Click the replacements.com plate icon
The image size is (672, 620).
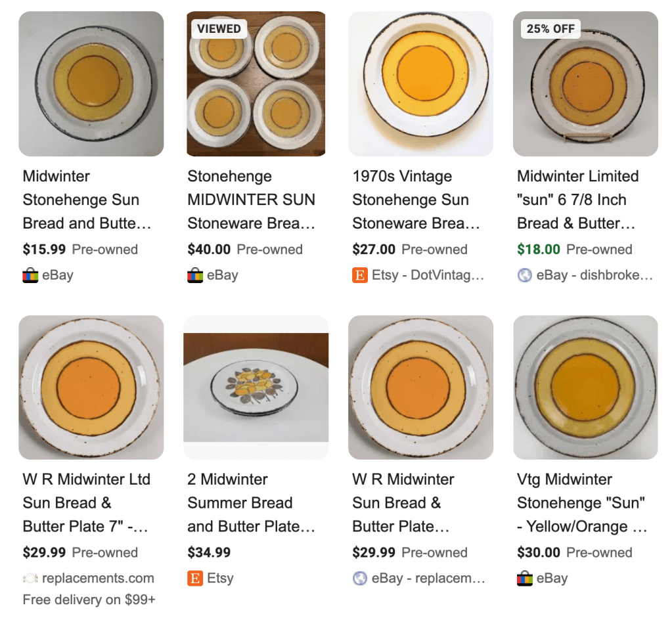click(30, 579)
